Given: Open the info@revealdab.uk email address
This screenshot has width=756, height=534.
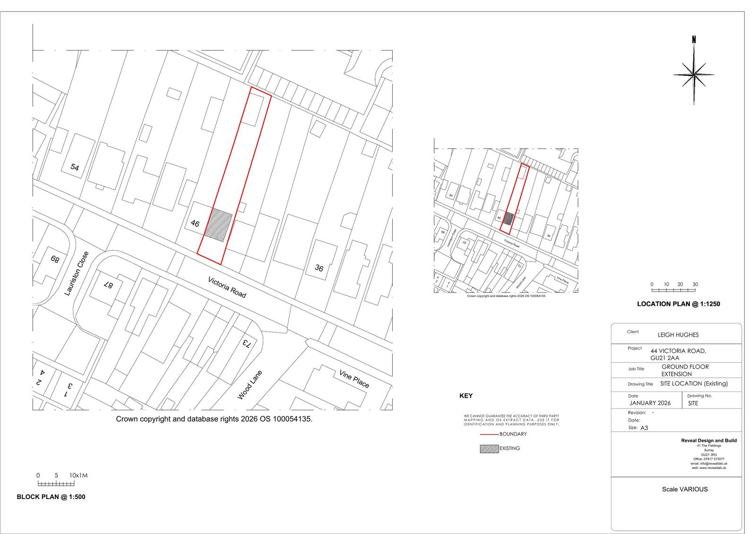Looking at the screenshot, I should click(713, 463).
